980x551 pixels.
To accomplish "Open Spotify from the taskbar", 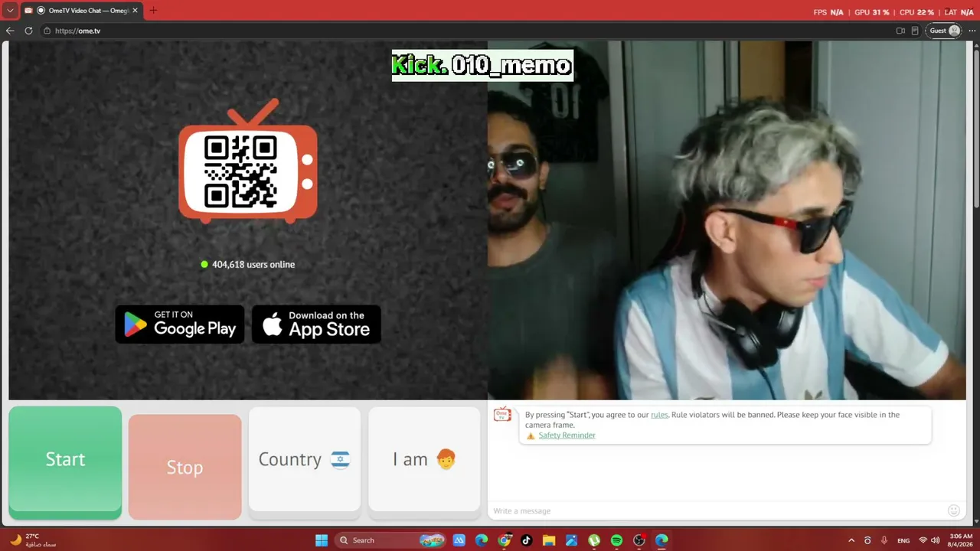I will pos(616,540).
